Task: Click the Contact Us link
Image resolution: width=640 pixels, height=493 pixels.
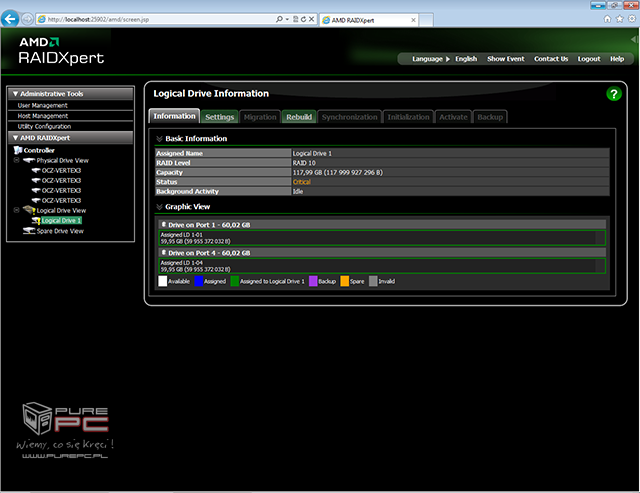Action: 551,59
